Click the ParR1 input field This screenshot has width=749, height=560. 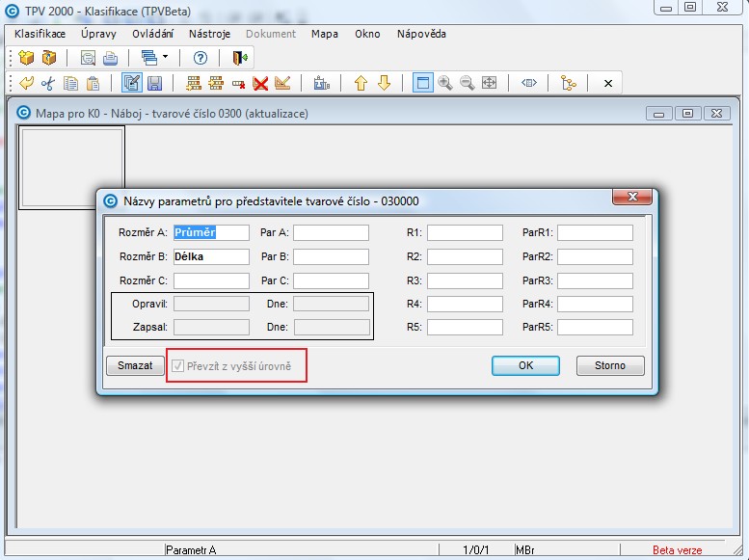coord(595,232)
